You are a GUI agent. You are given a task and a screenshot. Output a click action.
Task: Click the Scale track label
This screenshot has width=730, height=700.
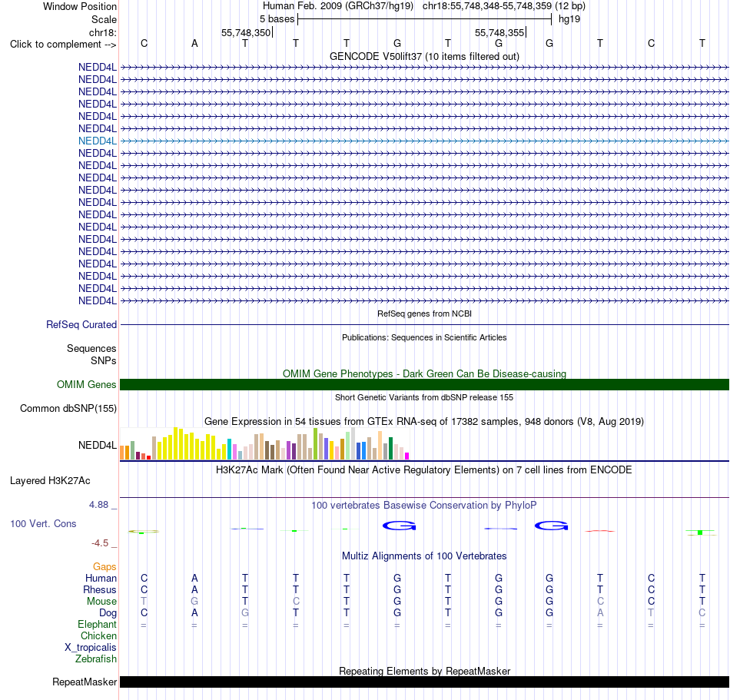coord(104,19)
